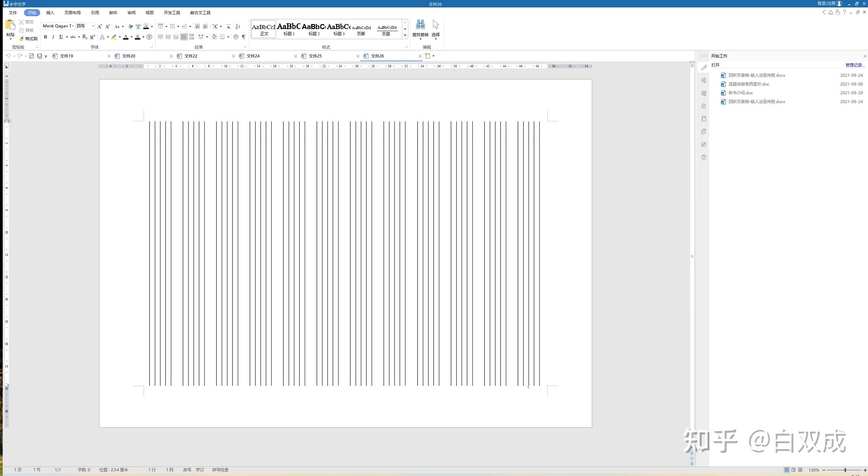Click the sort A-Z icon

pos(238,26)
